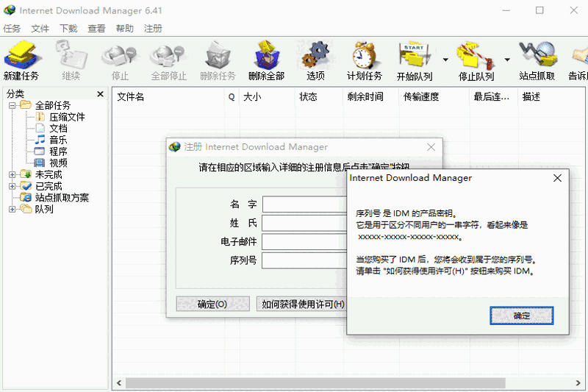Select 未完成 folder in tree

point(49,174)
